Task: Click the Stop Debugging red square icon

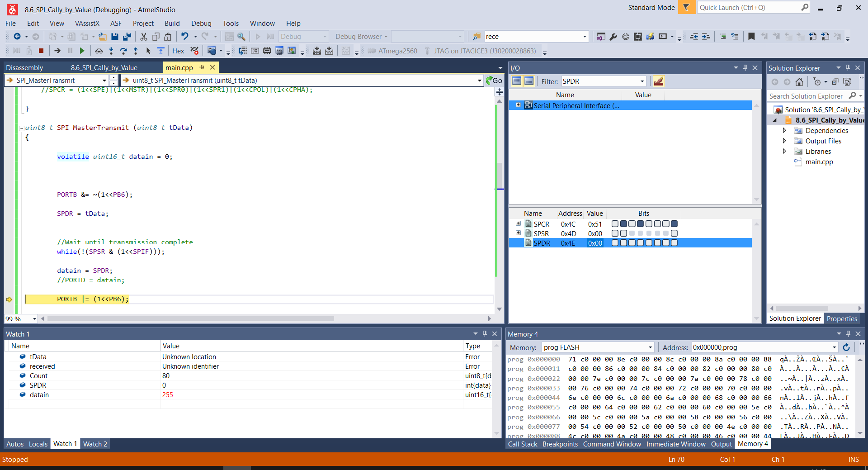Action: point(41,51)
